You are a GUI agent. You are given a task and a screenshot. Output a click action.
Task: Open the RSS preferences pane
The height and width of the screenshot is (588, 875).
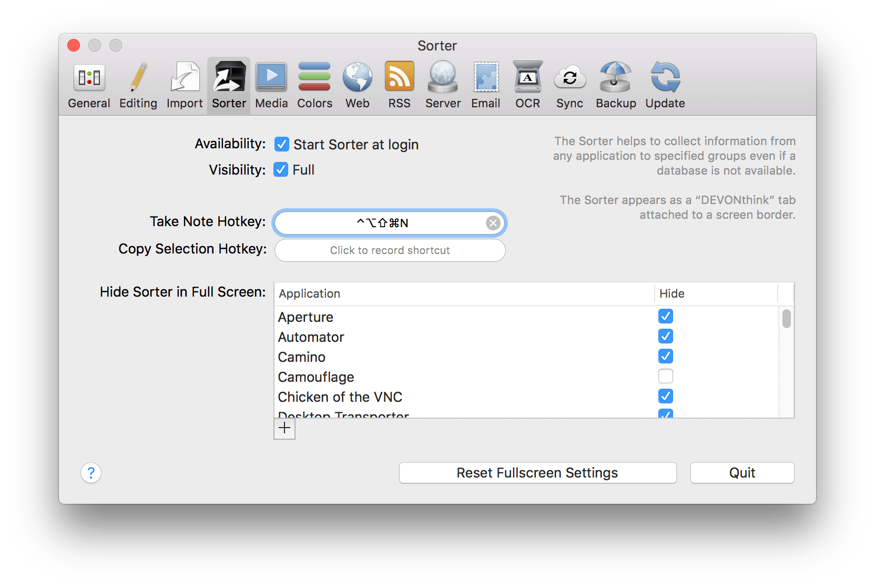coord(399,85)
